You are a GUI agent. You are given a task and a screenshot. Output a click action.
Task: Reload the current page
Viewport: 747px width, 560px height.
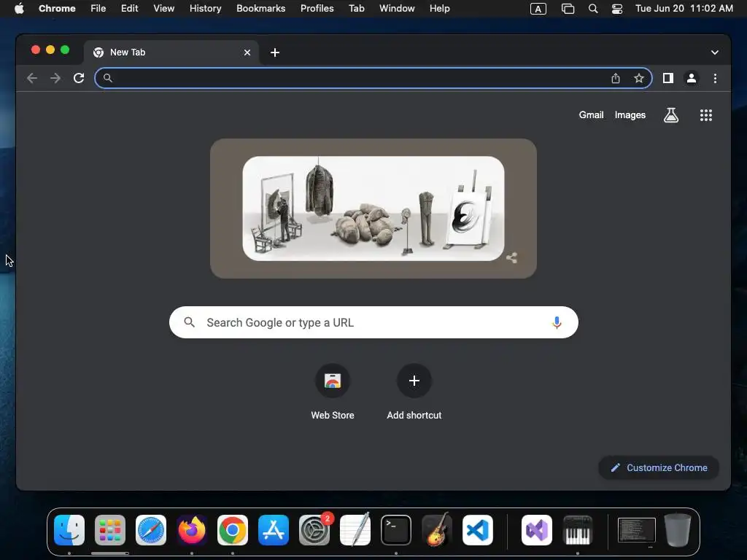(79, 78)
